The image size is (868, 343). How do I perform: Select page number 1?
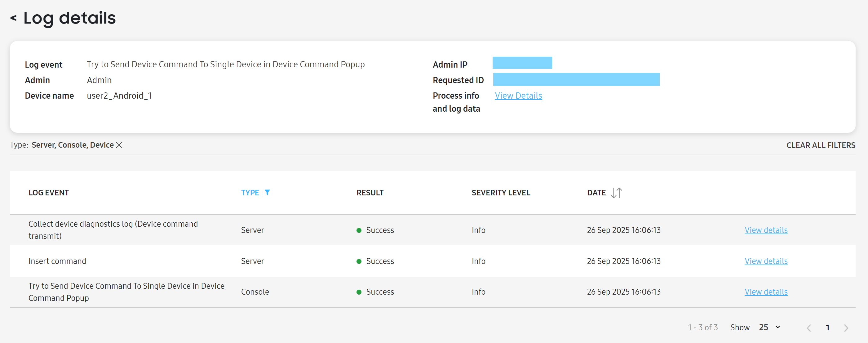tap(827, 327)
